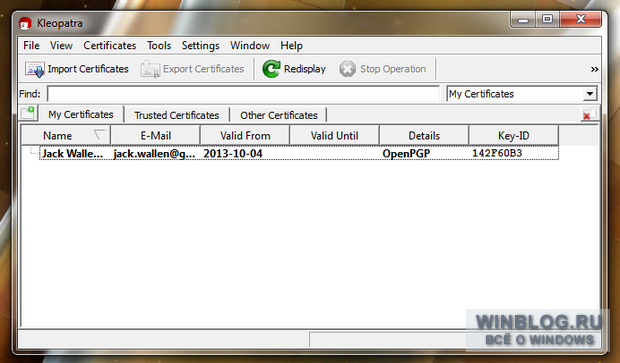This screenshot has height=363, width=620.
Task: Maximize the Kleopatra window
Action: pyautogui.click(x=548, y=19)
